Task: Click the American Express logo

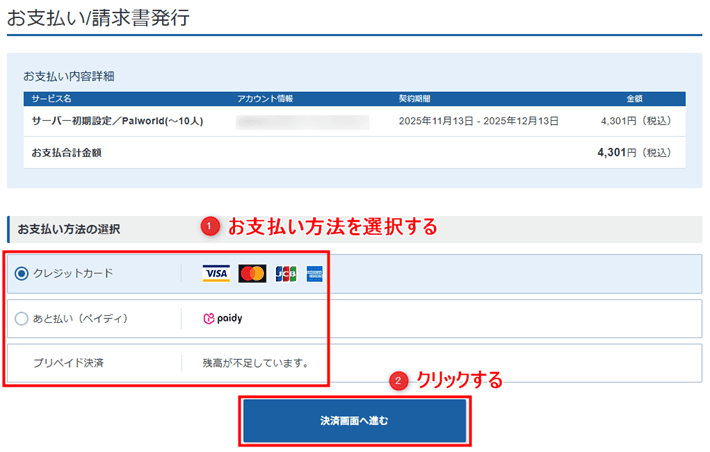Action: tap(315, 274)
